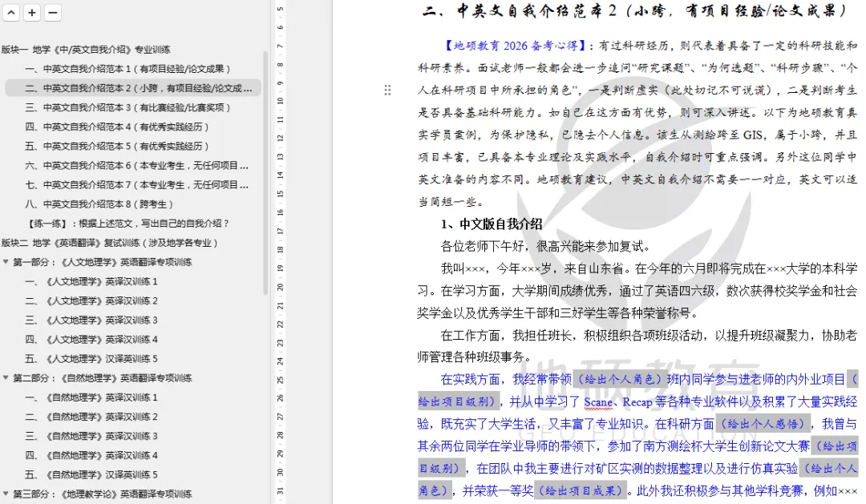Open 二、《人文地理学》英译汉训练2

(91, 300)
